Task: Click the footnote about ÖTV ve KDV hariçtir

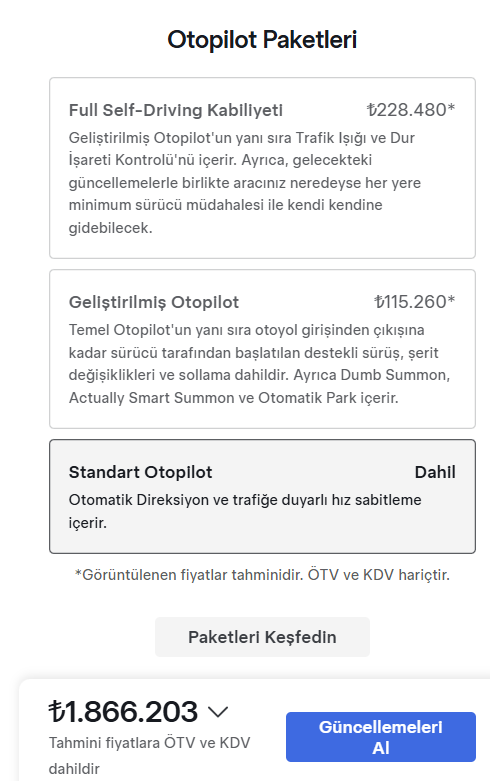Action: coord(262,575)
